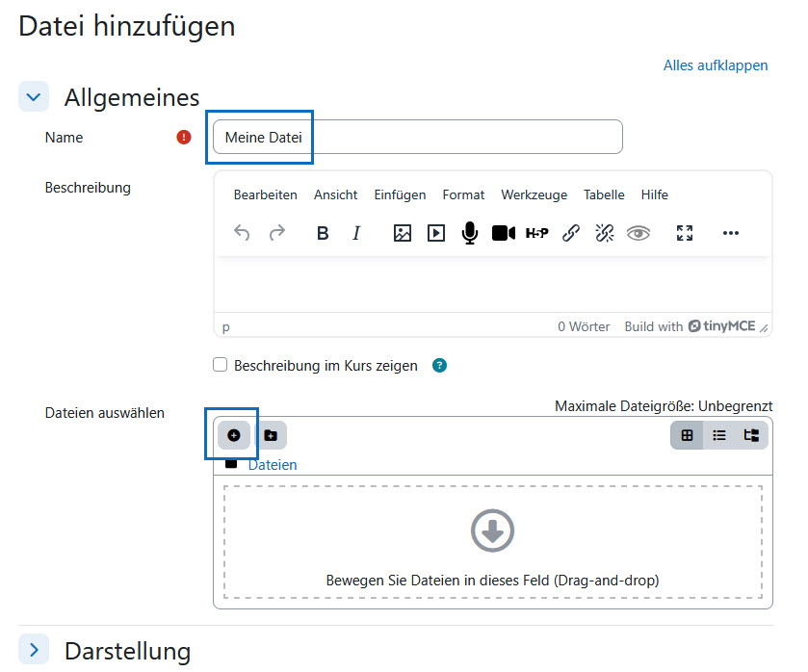
Task: Enable Beschreibung im Kurs zeigen checkbox
Action: pos(220,365)
